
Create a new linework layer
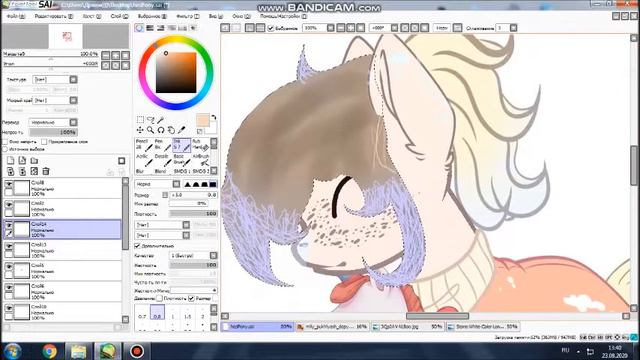(x=22, y=160)
